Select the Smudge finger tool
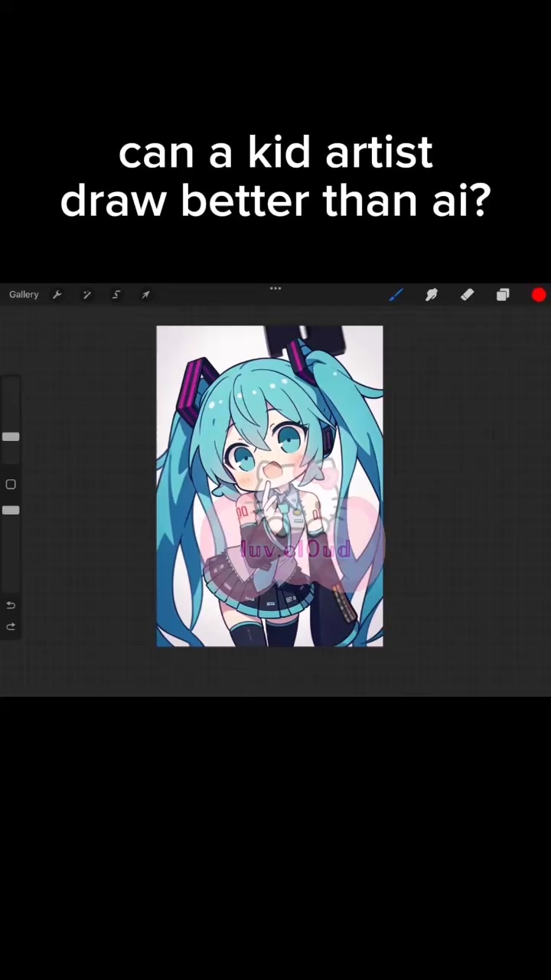Screen dimensions: 551x980 432,295
